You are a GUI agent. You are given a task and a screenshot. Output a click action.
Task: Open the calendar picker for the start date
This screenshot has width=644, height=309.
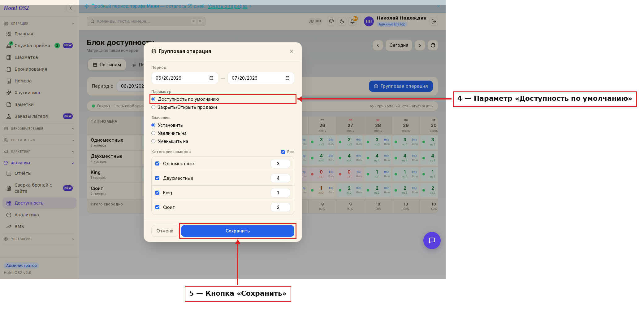(211, 78)
